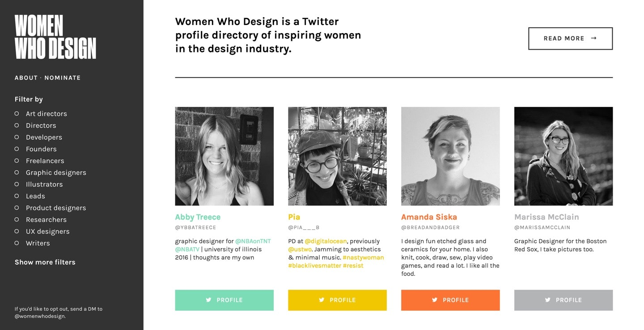The image size is (644, 330).
Task: Expand Show more filters
Action: pos(45,262)
